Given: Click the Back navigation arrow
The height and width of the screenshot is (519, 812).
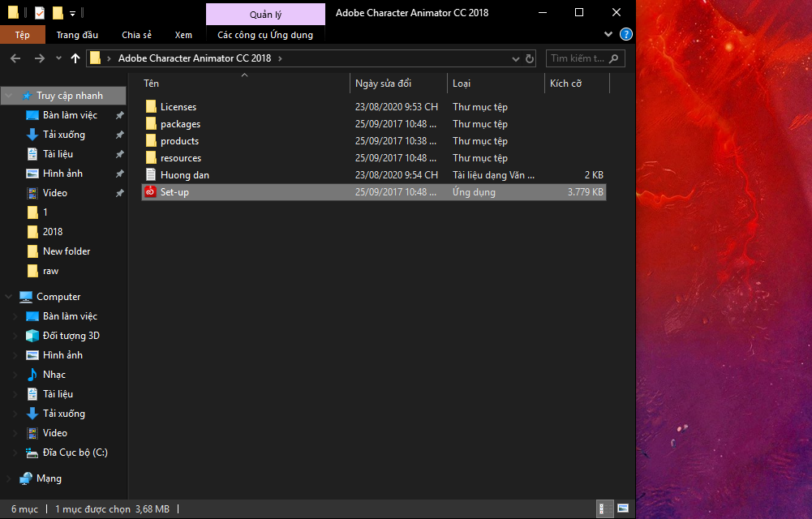Looking at the screenshot, I should 15,58.
